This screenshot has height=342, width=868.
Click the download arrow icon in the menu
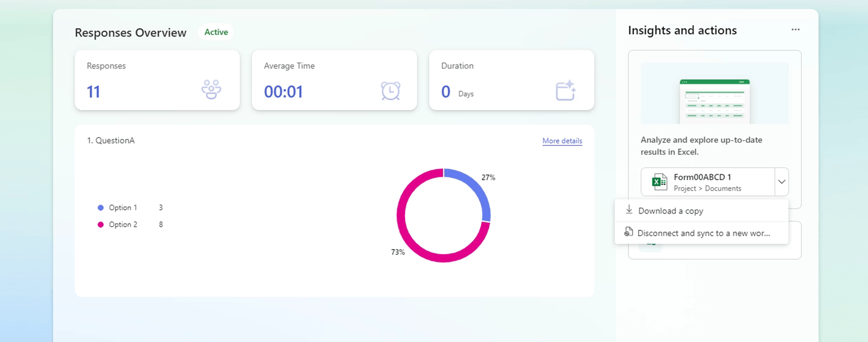[x=629, y=210]
